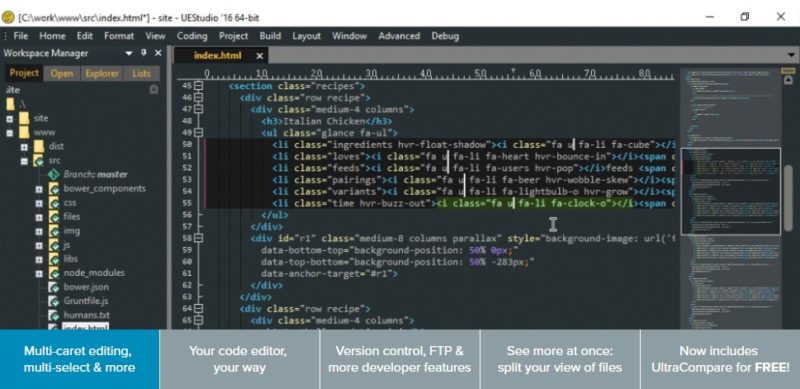Click the UEStudio app icon in title bar

click(x=8, y=17)
